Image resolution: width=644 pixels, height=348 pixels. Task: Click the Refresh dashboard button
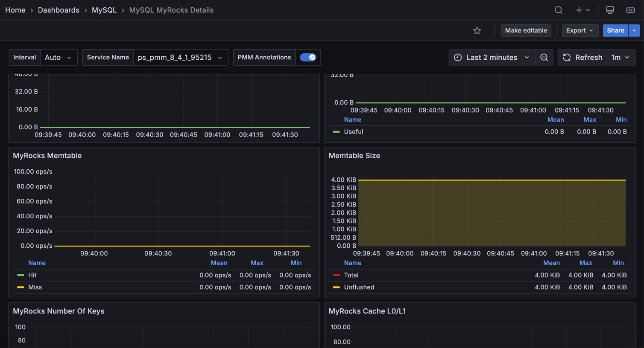coord(583,58)
